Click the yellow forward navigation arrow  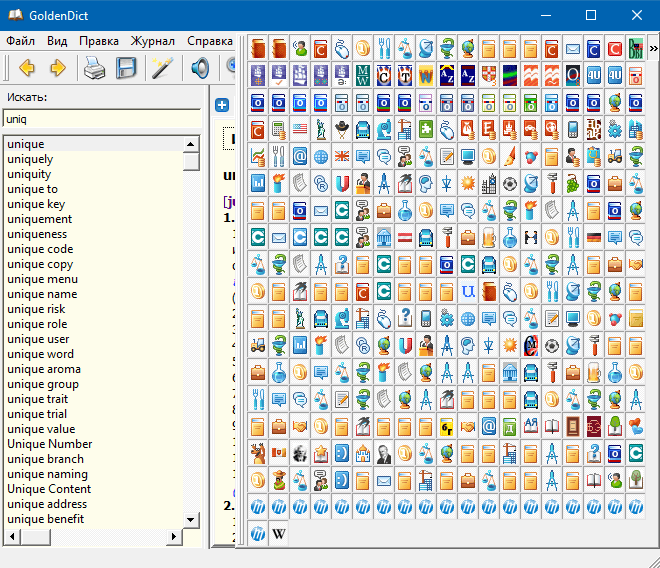pos(57,68)
